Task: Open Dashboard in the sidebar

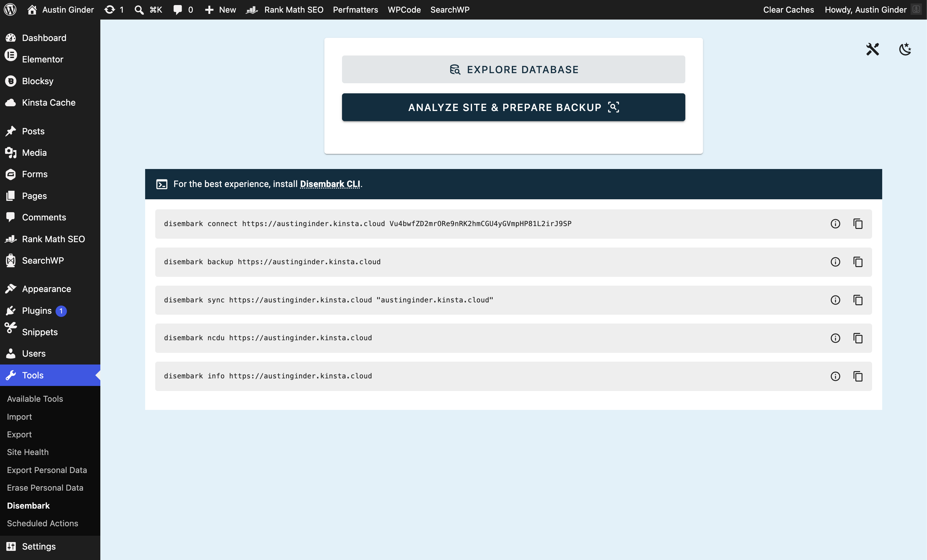Action: pos(50,38)
